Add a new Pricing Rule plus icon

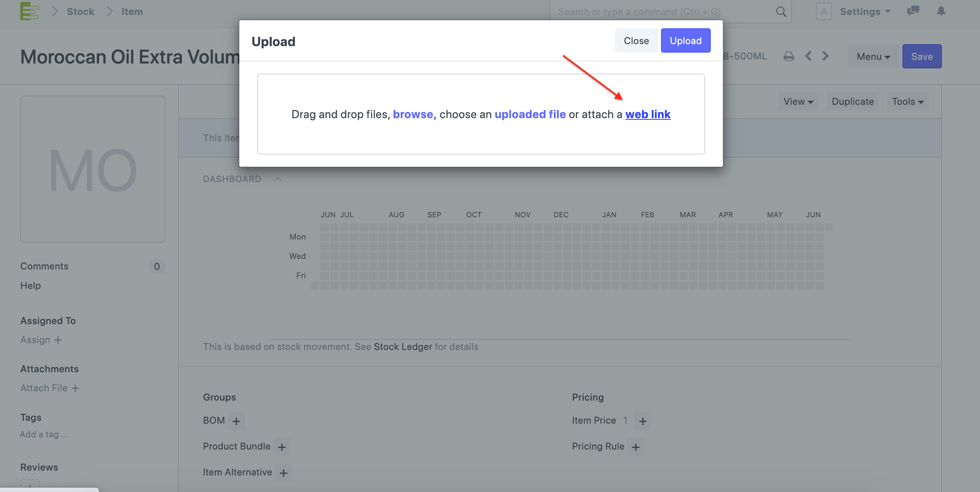point(636,447)
